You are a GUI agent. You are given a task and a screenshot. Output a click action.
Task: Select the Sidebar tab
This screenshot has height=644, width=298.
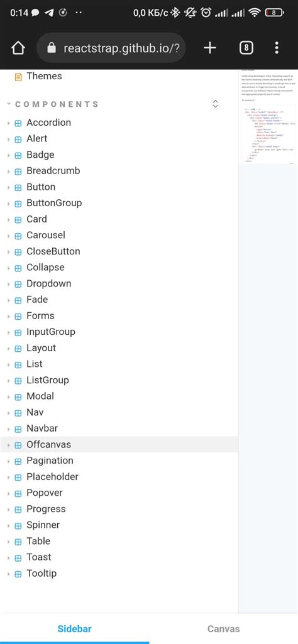pos(74,629)
